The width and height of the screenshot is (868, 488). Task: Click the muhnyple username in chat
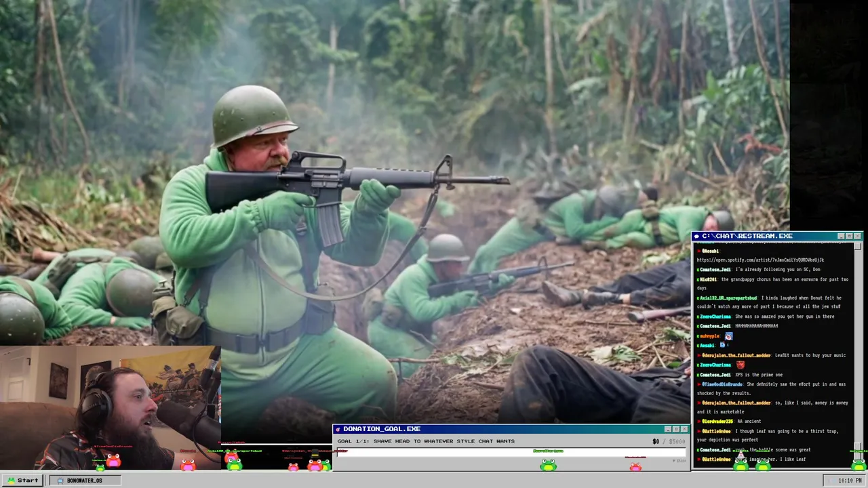(x=709, y=336)
